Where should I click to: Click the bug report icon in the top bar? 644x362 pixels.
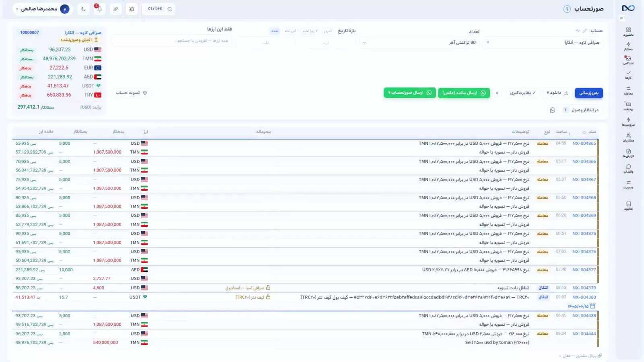132,9
